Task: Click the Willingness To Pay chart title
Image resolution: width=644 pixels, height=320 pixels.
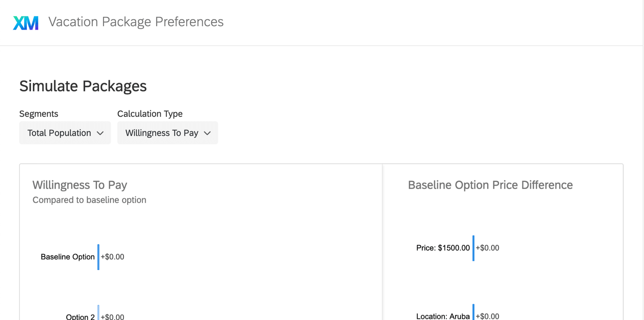Action: tap(80, 185)
